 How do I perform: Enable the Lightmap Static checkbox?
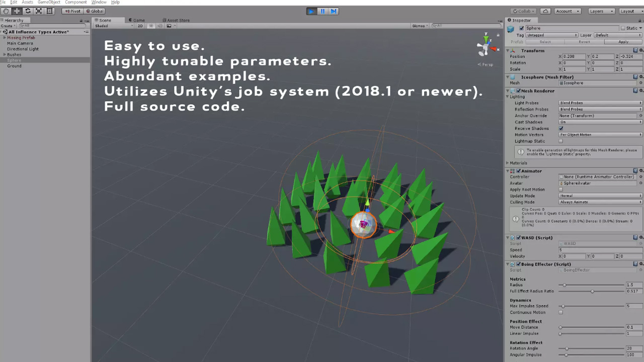[561, 141]
